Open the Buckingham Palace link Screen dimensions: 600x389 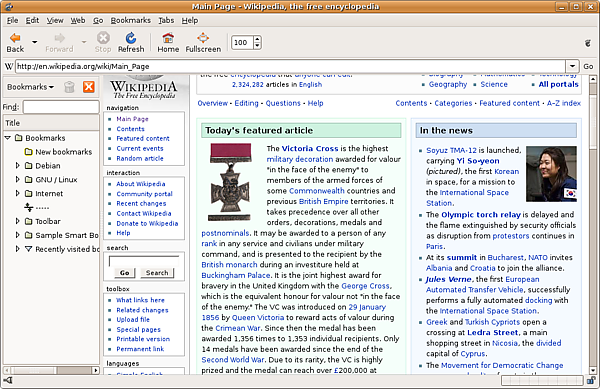click(x=236, y=275)
